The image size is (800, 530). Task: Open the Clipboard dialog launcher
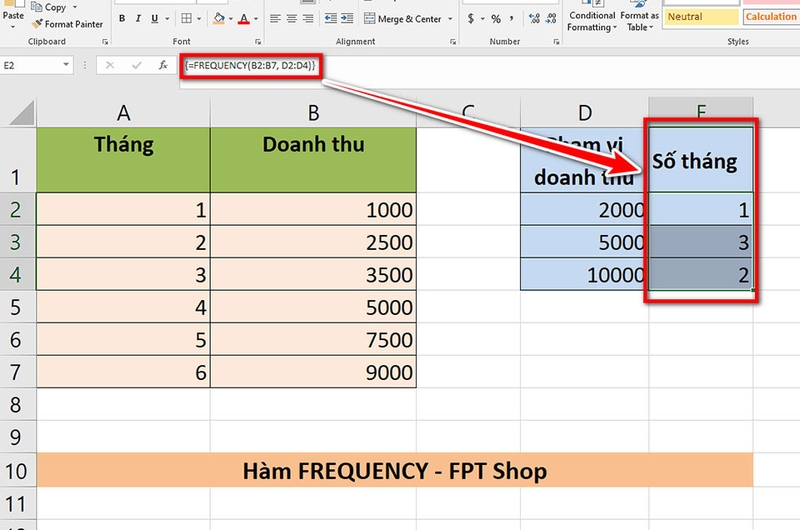point(105,42)
